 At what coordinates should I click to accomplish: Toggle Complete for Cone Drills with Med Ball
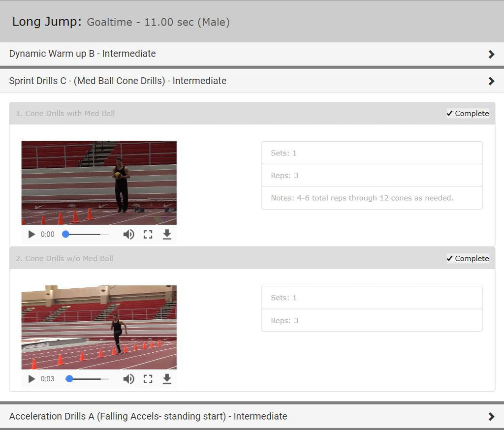point(468,114)
